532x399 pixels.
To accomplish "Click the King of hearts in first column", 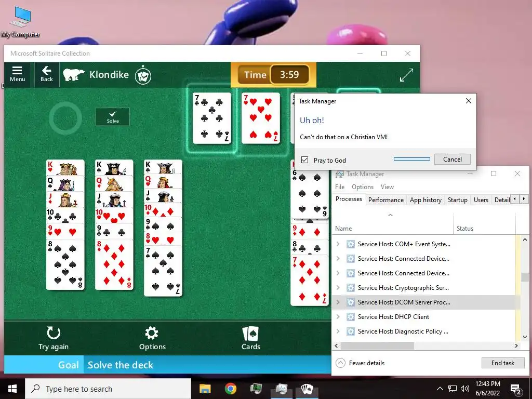I will [x=65, y=167].
